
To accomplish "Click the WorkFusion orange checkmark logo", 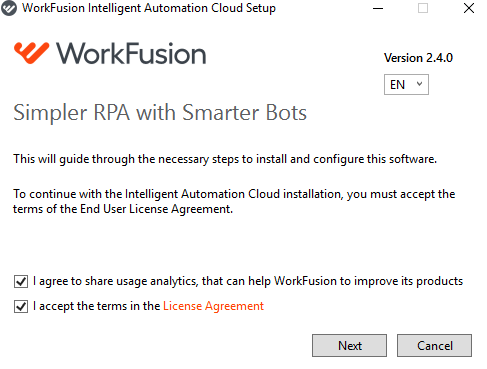I will (x=32, y=53).
